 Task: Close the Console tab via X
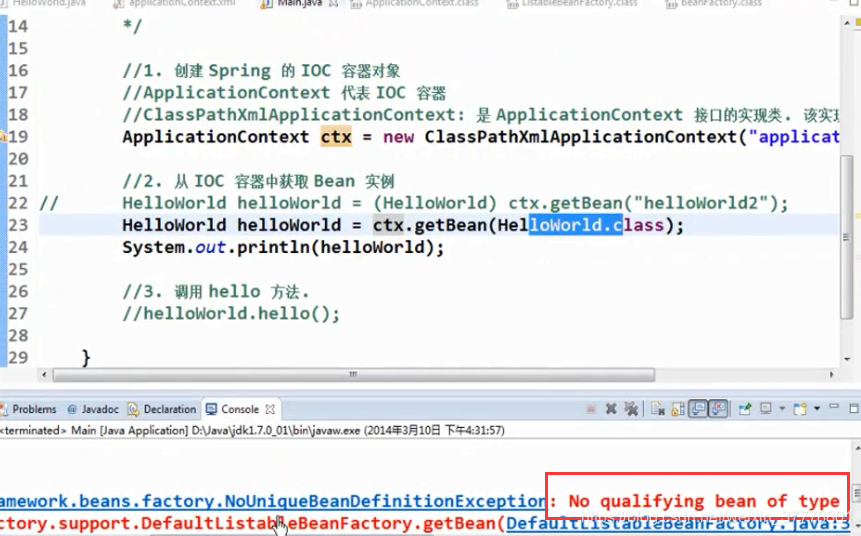270,410
